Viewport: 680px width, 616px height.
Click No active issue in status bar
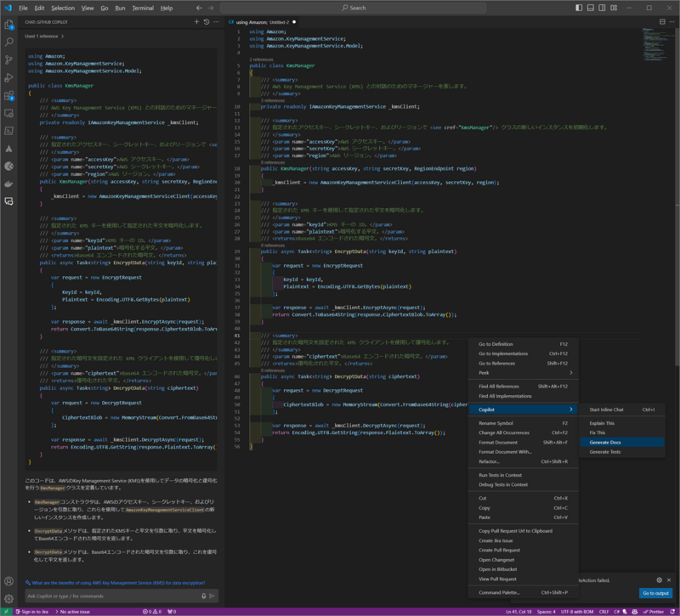pos(72,612)
